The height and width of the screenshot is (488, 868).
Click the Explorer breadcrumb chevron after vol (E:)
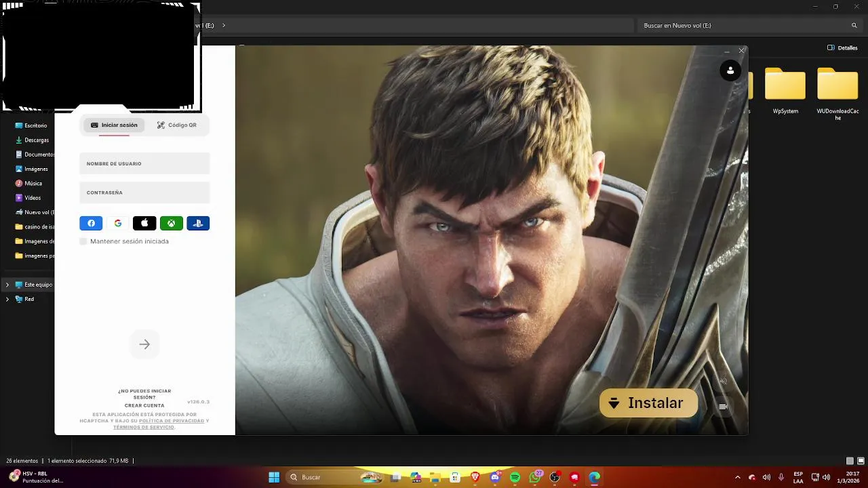(224, 26)
